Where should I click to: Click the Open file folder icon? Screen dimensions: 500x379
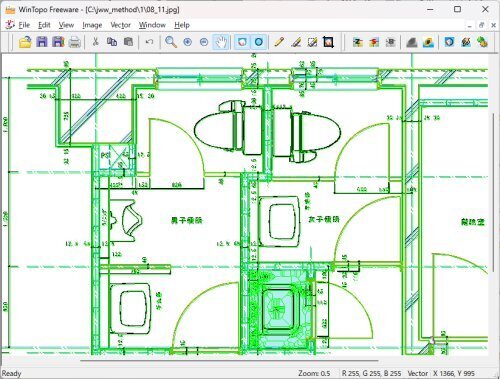[x=25, y=42]
